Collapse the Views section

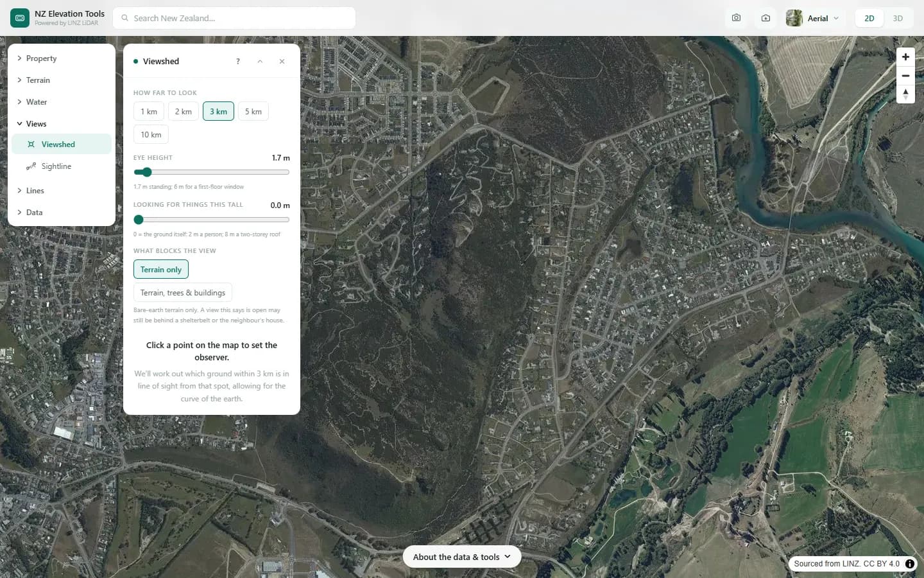pyautogui.click(x=62, y=124)
